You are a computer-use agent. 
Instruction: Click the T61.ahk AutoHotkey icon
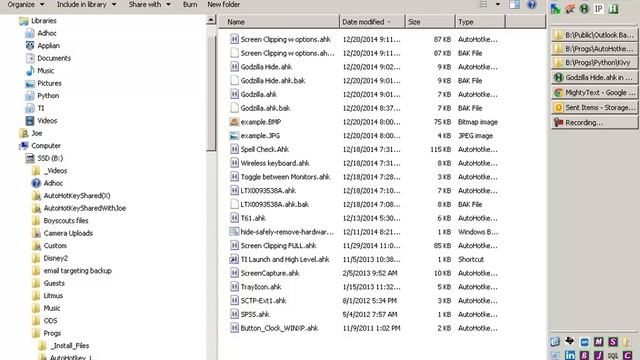[234, 218]
